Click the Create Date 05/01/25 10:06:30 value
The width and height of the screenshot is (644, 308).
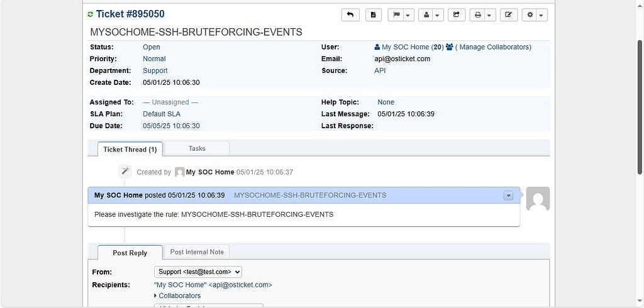click(x=171, y=82)
